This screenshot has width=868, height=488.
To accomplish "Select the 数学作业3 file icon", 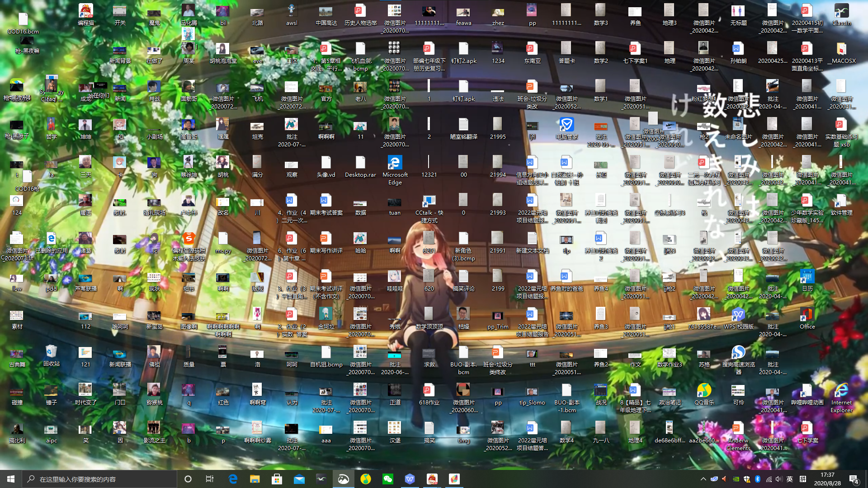I will click(670, 356).
